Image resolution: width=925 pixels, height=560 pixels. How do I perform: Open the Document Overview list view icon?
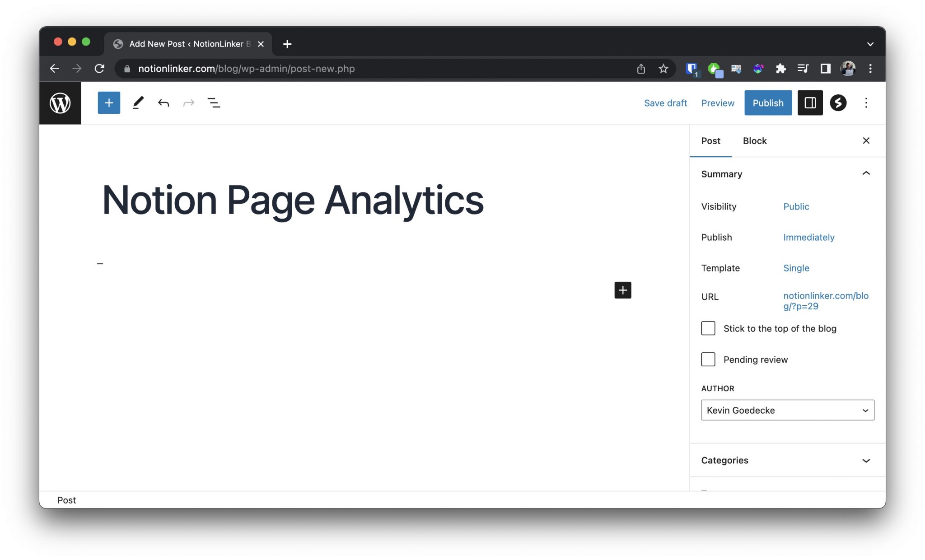point(214,103)
